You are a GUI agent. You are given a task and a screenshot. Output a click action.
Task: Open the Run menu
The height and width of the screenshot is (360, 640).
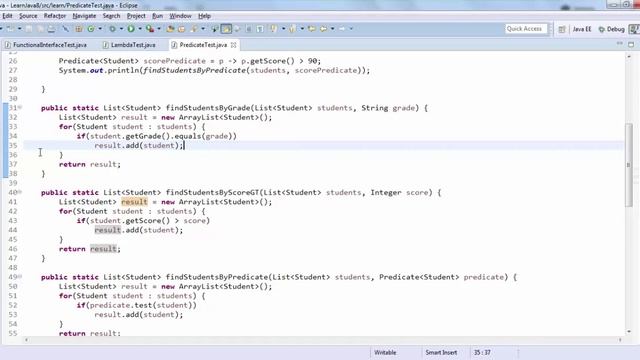tap(157, 16)
